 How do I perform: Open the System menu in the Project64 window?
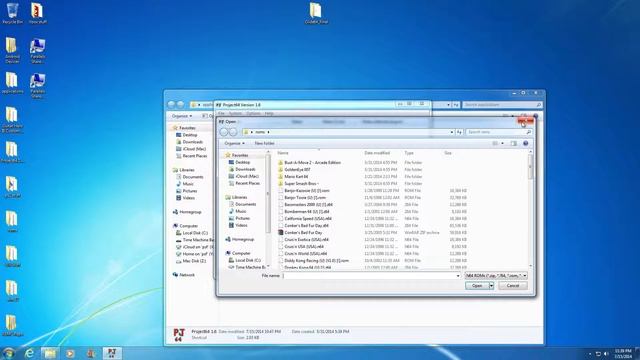click(x=235, y=113)
